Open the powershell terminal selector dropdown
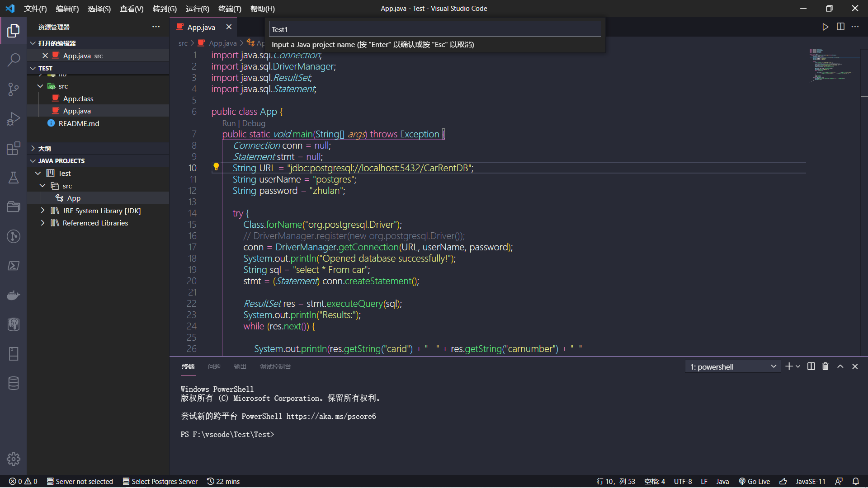Screen dimensions: 868x488 (x=732, y=366)
